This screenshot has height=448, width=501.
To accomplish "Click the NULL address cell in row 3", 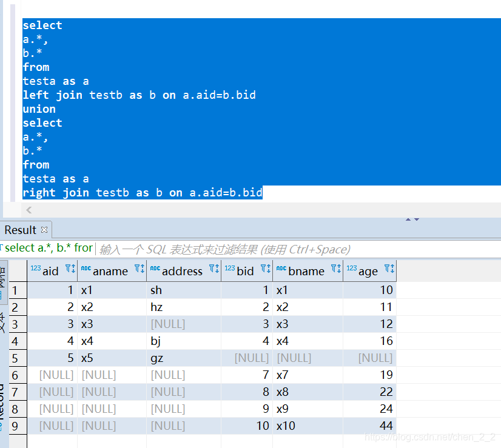I will [184, 324].
